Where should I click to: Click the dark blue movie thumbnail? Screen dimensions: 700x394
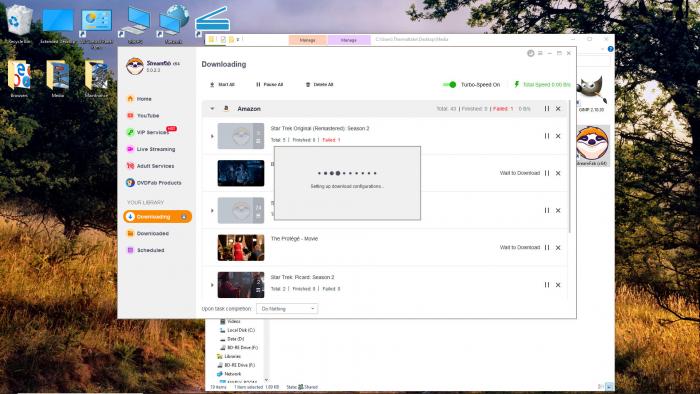click(x=241, y=173)
